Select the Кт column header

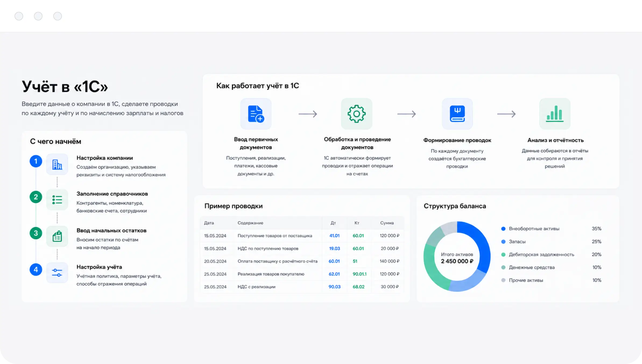357,223
